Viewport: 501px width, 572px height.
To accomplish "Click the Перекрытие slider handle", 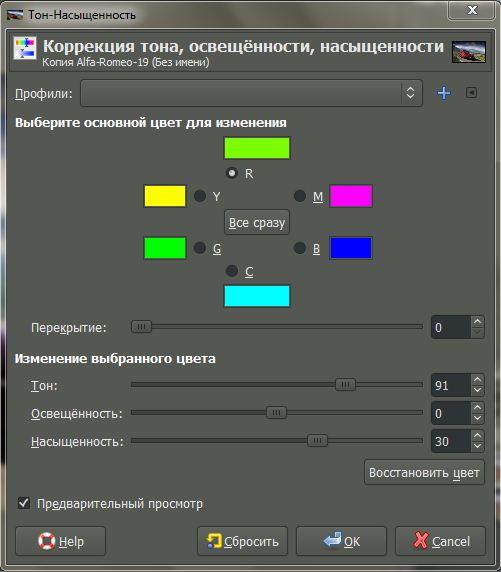I will (x=141, y=326).
